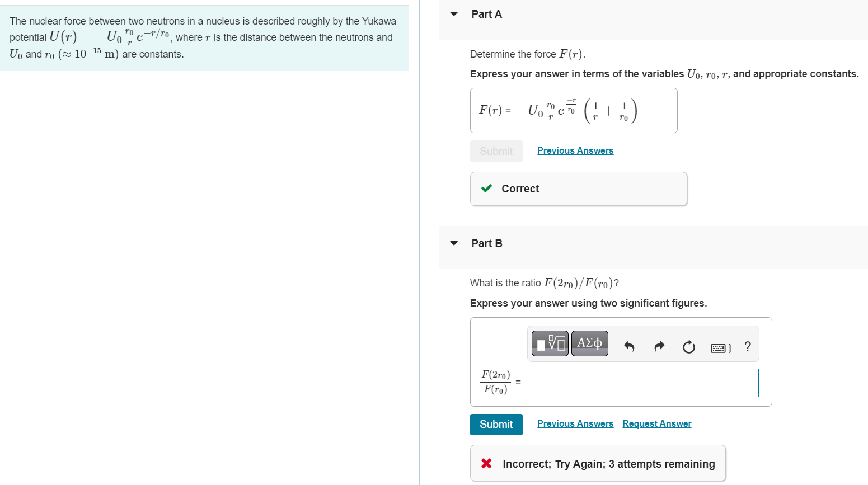Submit the Part B answer
The width and height of the screenshot is (868, 485).
496,424
